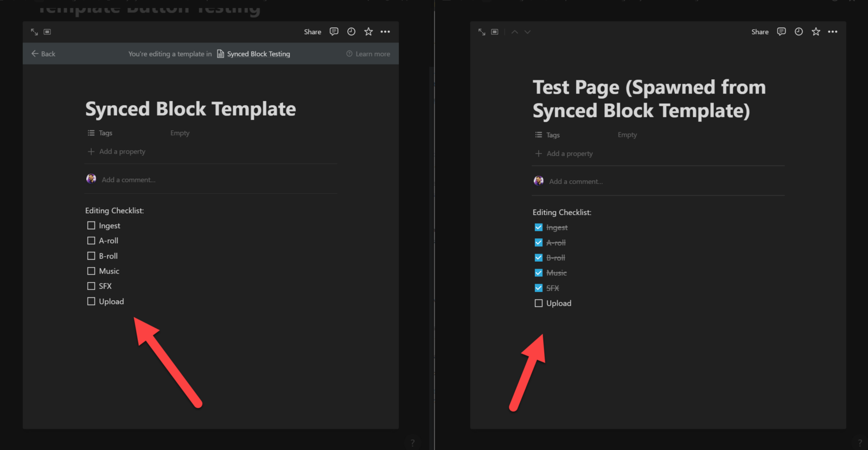This screenshot has height=450, width=868.
Task: Go to next page with down chevron
Action: [x=527, y=32]
